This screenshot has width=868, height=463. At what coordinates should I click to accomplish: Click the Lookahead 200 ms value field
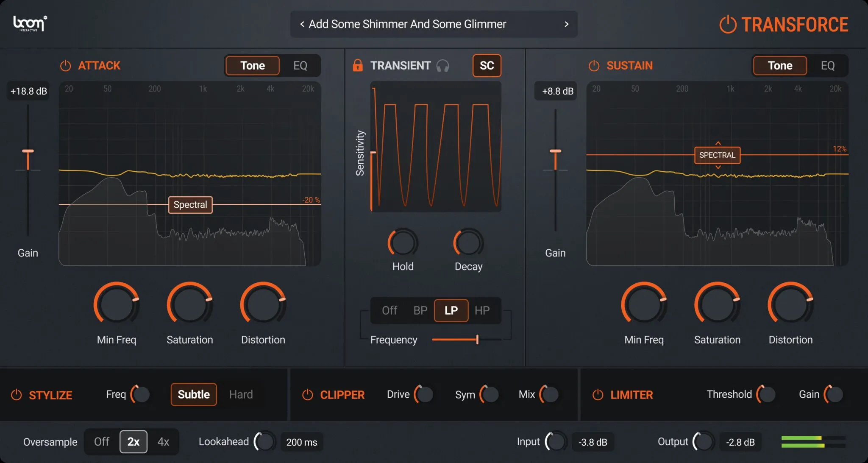(x=302, y=442)
